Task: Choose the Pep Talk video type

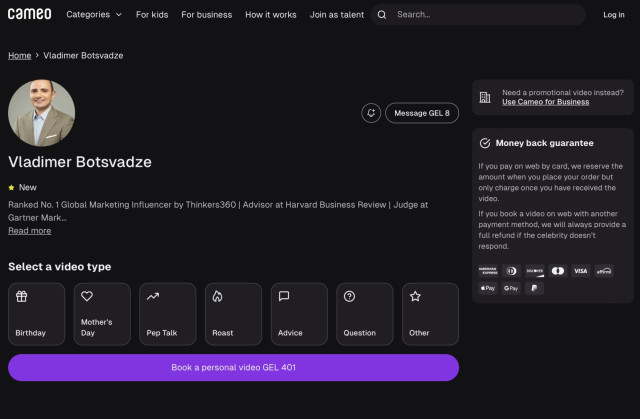Action: 167,314
